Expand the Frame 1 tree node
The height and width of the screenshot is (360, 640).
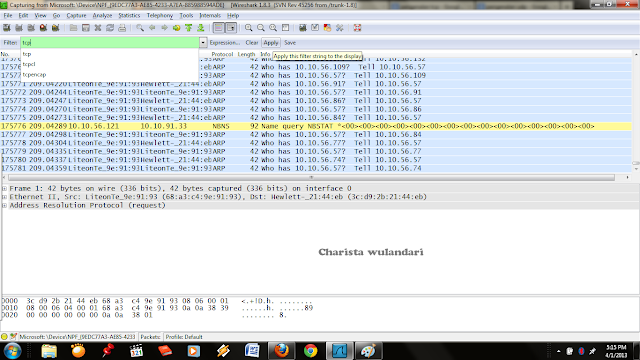pyautogui.click(x=4, y=189)
